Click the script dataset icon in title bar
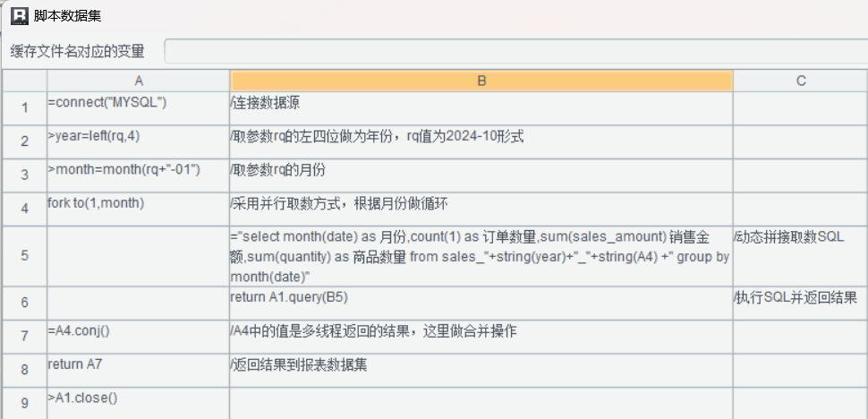Screen dimensions: 868x419 [x=20, y=15]
